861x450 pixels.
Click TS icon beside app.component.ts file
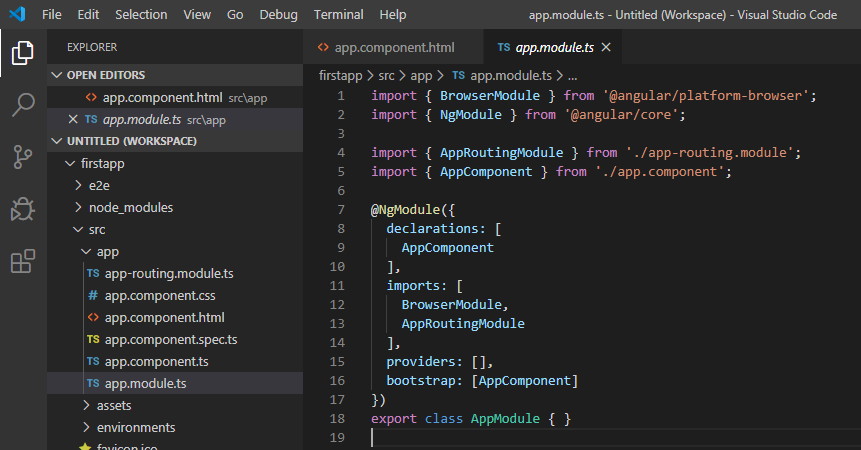point(93,361)
